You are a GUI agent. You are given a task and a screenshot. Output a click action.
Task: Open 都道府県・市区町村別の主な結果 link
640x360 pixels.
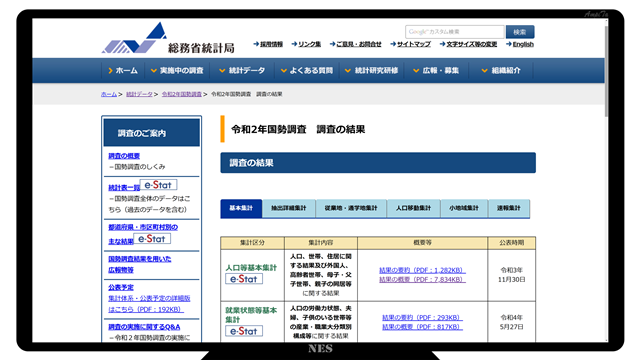[143, 234]
